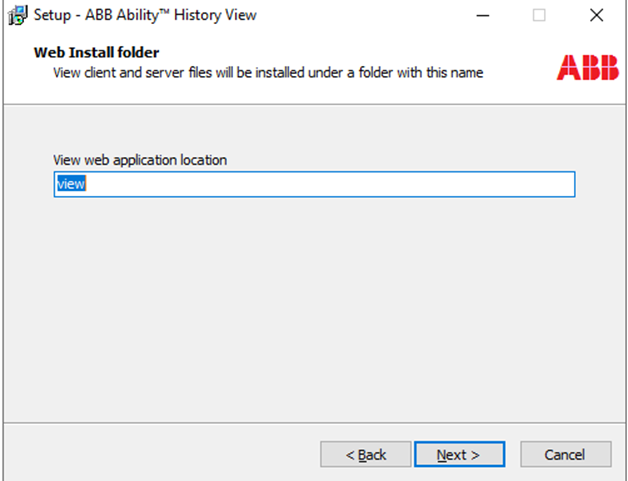The width and height of the screenshot is (628, 481).
Task: Click the window title 'Setup - ABB Ability History View'
Action: 145,15
